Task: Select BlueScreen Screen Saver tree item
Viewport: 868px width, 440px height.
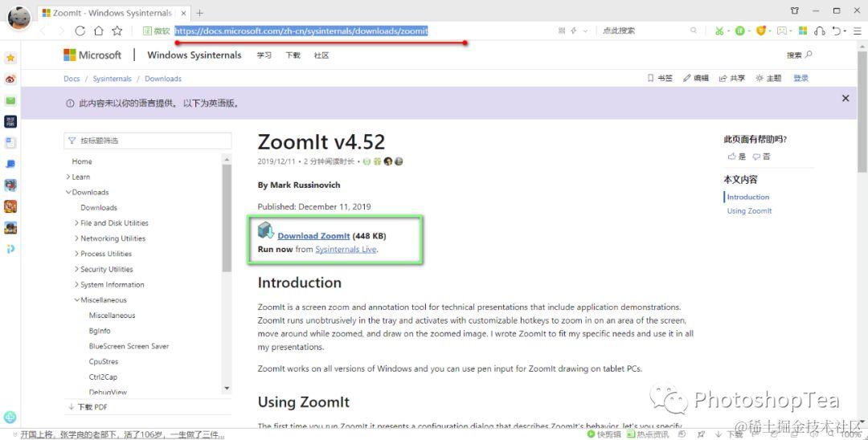Action: click(129, 346)
